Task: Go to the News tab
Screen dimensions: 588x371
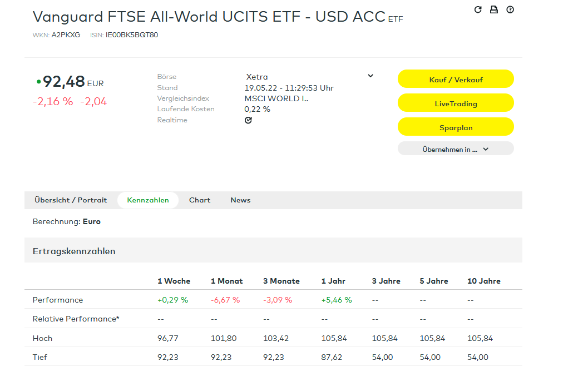Action: (240, 200)
